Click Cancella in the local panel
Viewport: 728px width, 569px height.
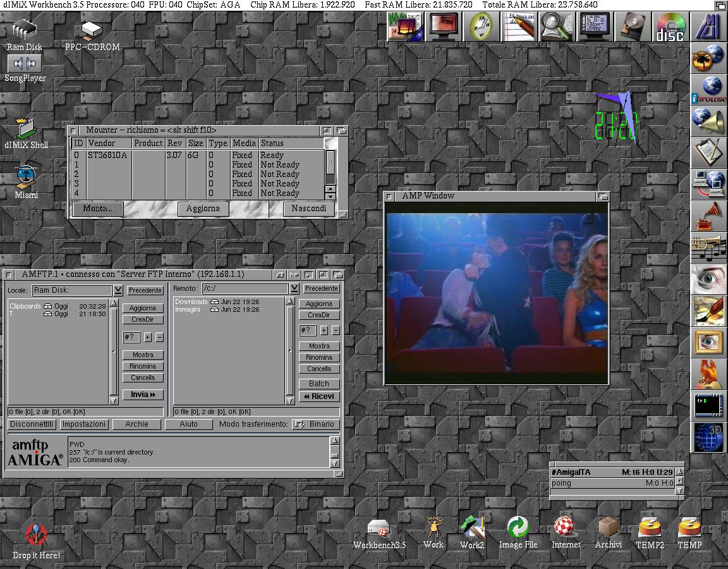(143, 377)
